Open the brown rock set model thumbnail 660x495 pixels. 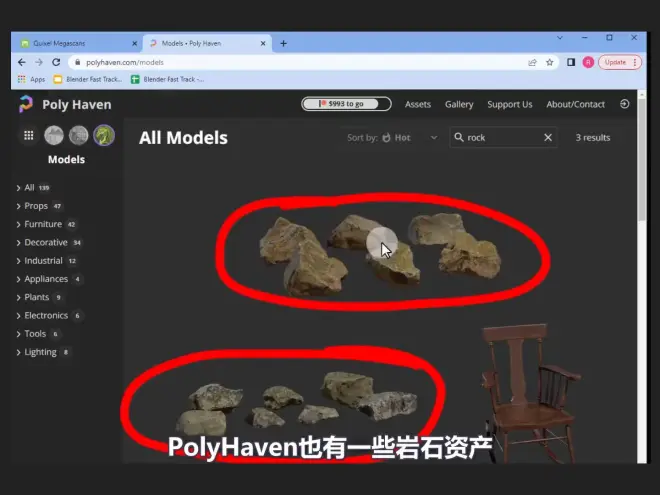tap(381, 254)
